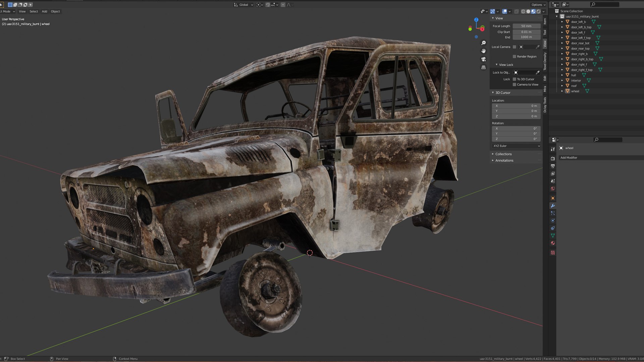Open the Add menu

click(x=44, y=11)
